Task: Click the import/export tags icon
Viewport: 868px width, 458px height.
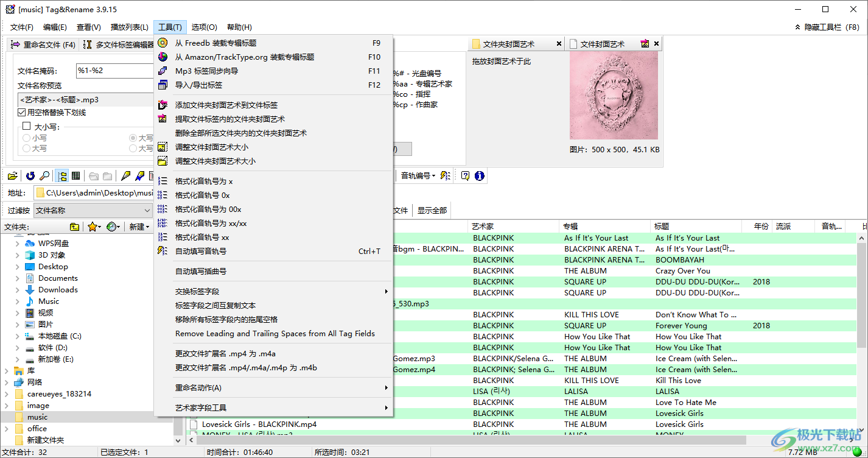Action: click(x=163, y=85)
